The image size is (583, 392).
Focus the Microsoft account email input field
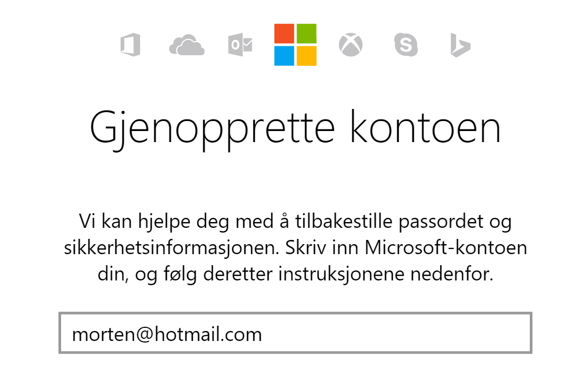pyautogui.click(x=395, y=334)
